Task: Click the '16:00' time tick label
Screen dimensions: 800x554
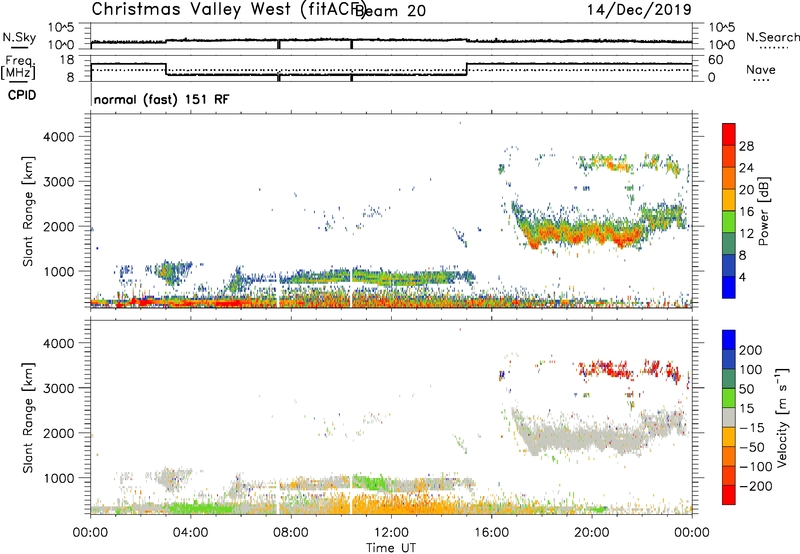Action: pos(491,533)
